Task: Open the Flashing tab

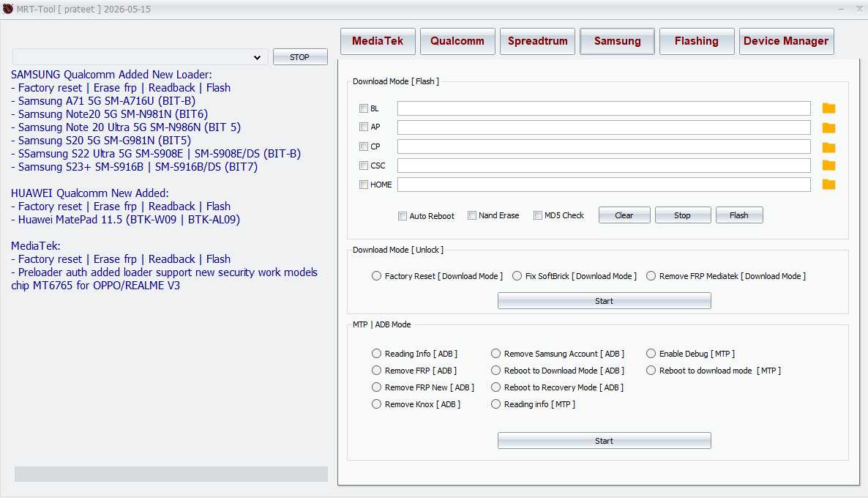Action: coord(697,41)
